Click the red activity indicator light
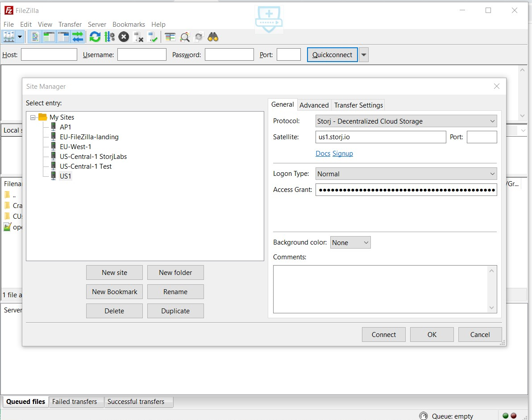The image size is (532, 420). coord(514,416)
